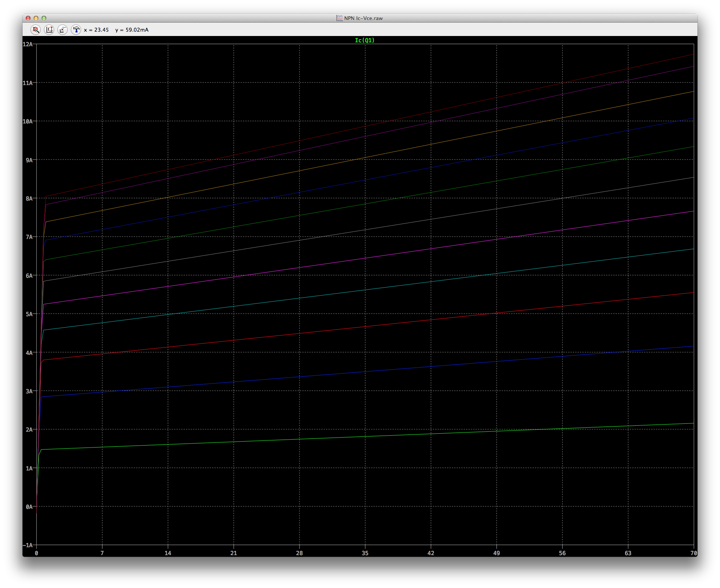The height and width of the screenshot is (588, 720).
Task: Click the 1A vertical axis label
Action: tap(29, 469)
